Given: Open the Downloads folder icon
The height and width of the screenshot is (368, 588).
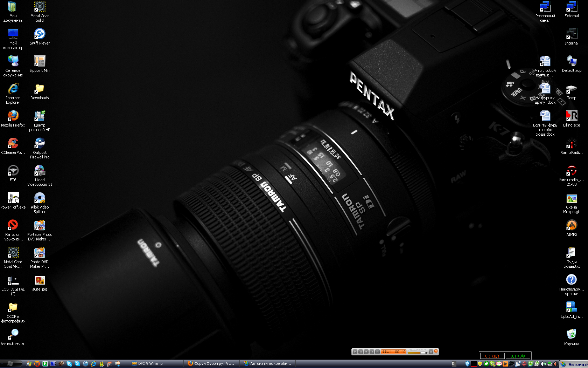Looking at the screenshot, I should point(40,89).
